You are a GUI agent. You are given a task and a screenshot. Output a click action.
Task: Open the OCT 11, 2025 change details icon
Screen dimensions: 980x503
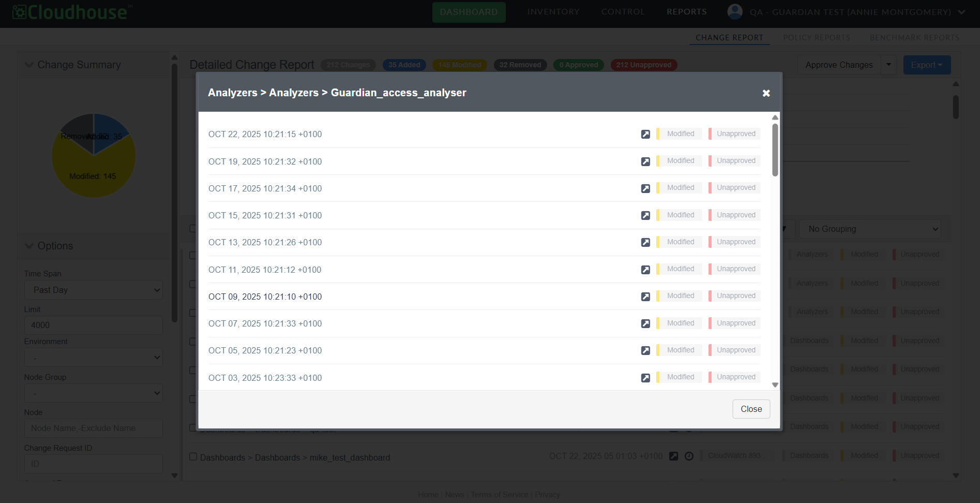click(645, 270)
